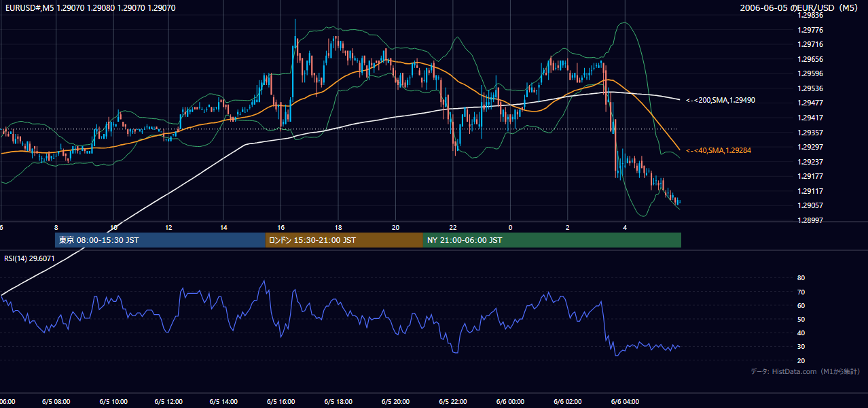Click RSI scale value 20
The image size is (868, 408).
(801, 360)
